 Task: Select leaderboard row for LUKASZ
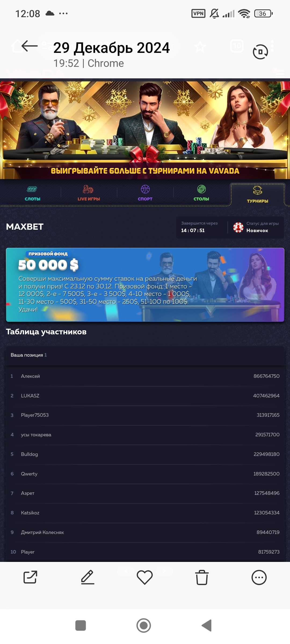145,396
